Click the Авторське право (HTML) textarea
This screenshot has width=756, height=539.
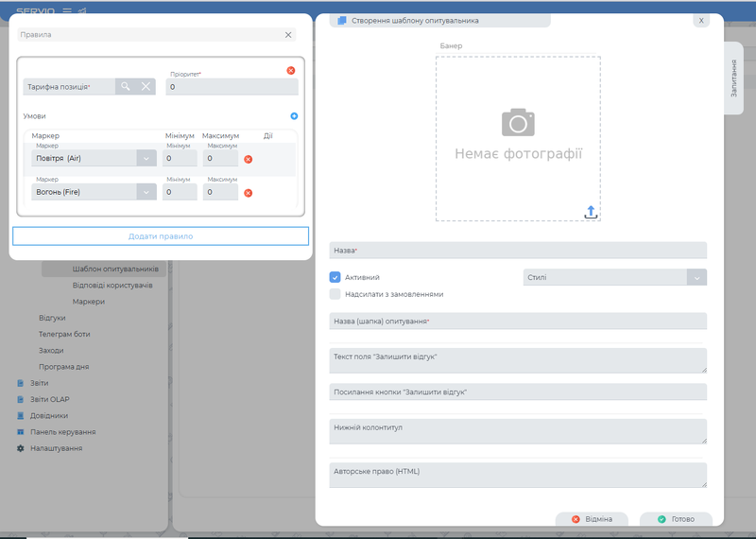(518, 476)
